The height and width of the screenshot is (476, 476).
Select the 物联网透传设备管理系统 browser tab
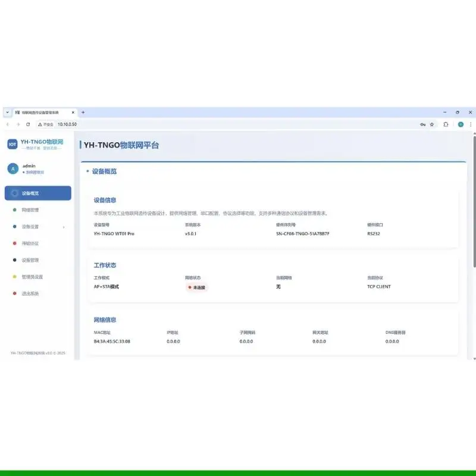45,112
